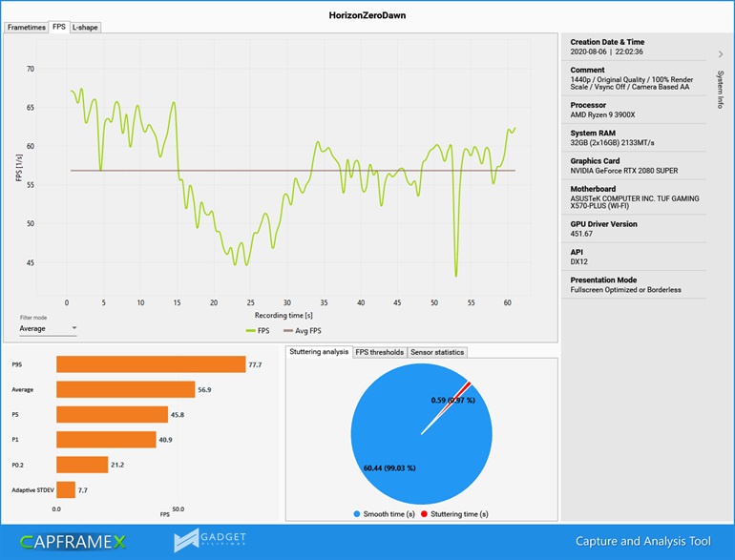Select the FPS tab
Image resolution: width=735 pixels, height=560 pixels.
59,28
